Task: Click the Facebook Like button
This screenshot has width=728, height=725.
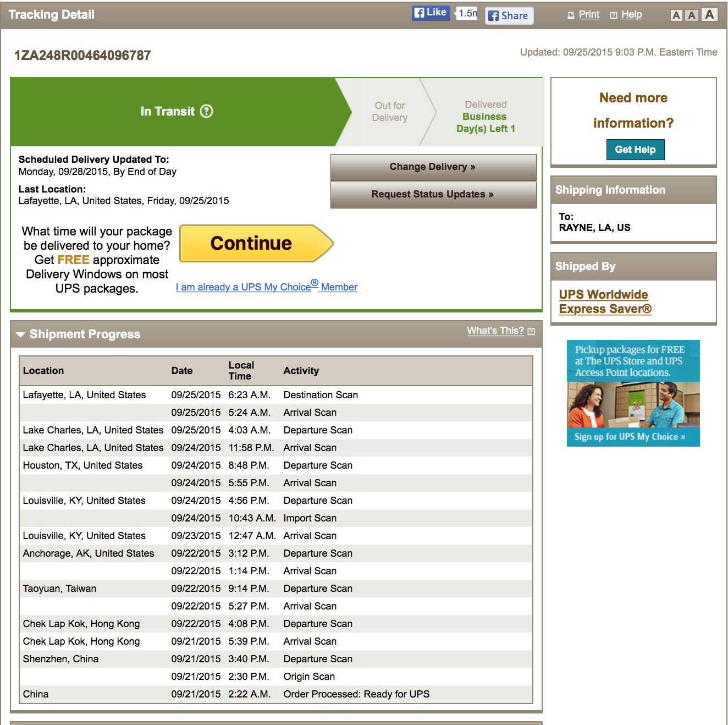Action: tap(431, 13)
